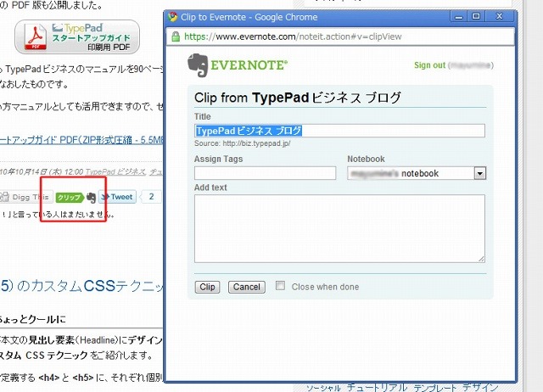Viewport: 543px width, 392px height.
Task: Click the tweet count bubble showing 2
Action: pos(151,197)
